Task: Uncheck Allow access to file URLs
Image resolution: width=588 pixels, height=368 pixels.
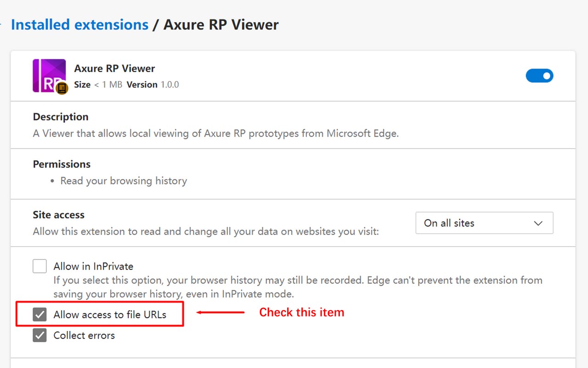Action: pos(40,315)
